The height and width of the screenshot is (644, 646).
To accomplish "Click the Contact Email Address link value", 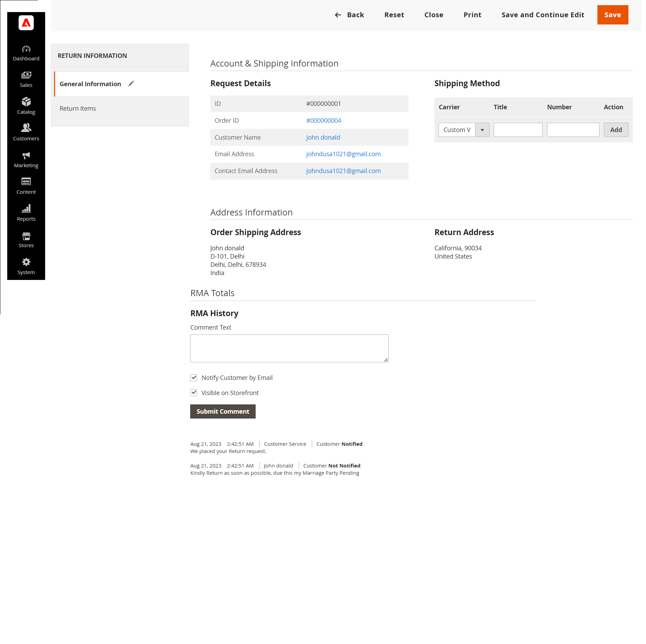I will pos(343,171).
